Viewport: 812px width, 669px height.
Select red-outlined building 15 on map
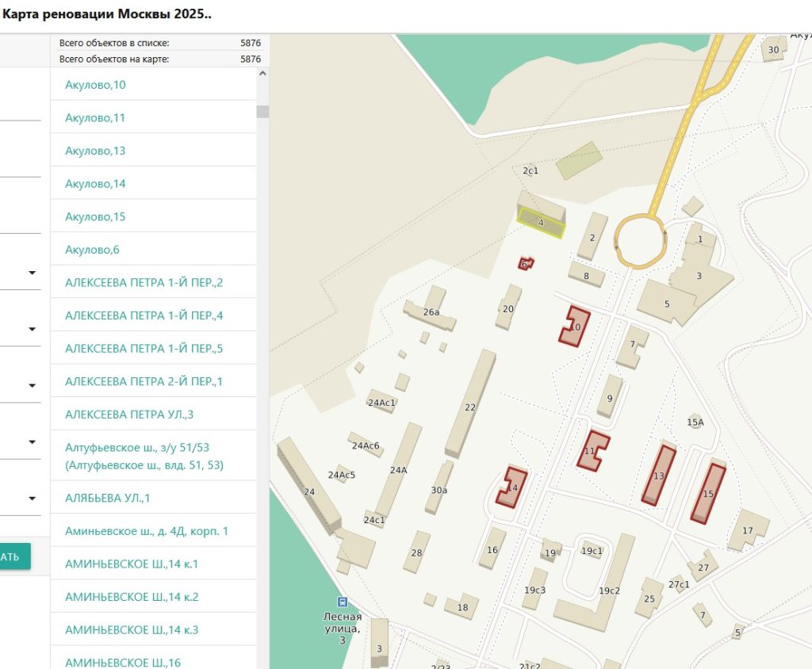pos(708,494)
